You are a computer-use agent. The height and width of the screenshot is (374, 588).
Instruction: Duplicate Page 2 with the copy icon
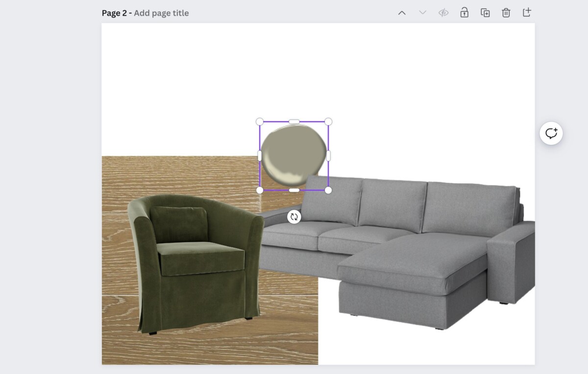tap(485, 13)
